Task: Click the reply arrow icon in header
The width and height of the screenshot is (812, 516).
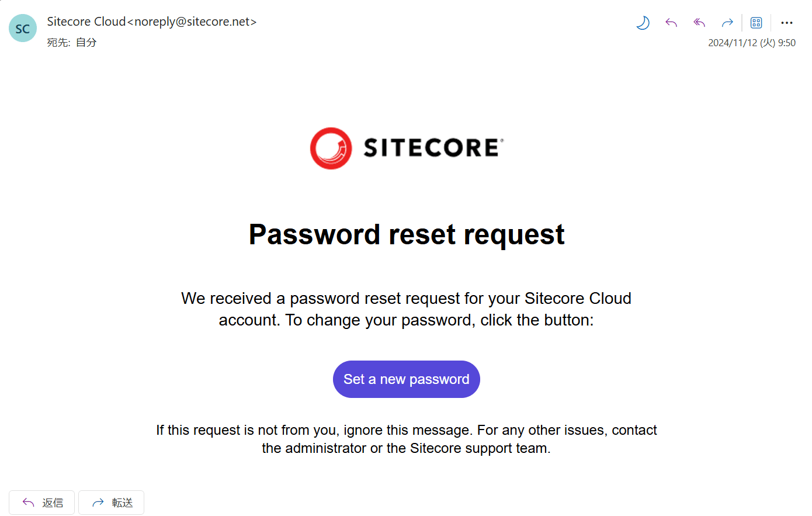Action: [x=671, y=23]
